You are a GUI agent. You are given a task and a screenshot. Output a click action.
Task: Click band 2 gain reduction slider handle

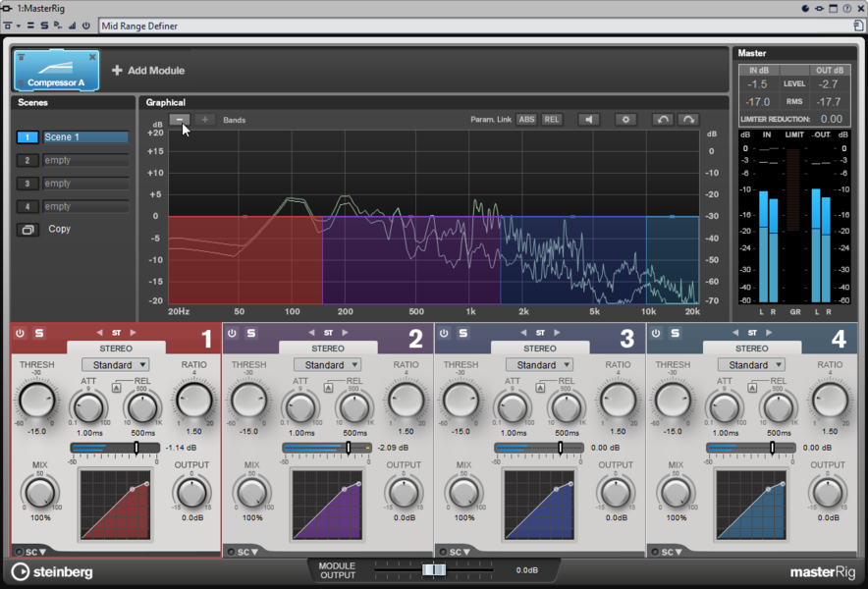[349, 448]
